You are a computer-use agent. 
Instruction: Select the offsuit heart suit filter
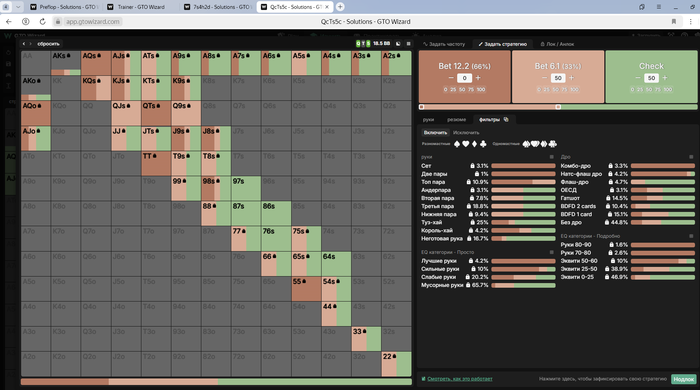point(466,144)
